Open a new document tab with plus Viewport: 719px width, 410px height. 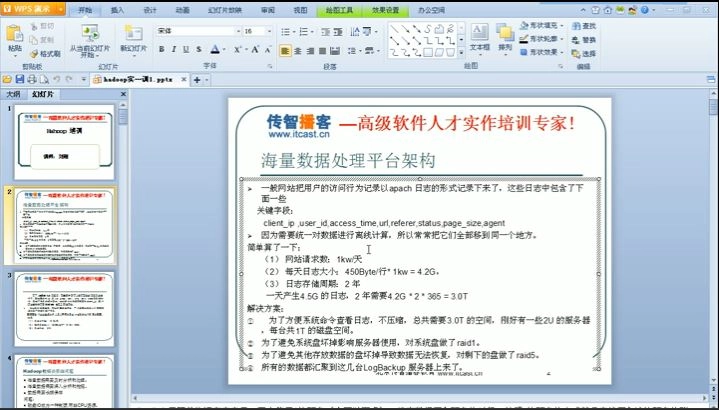(x=197, y=80)
